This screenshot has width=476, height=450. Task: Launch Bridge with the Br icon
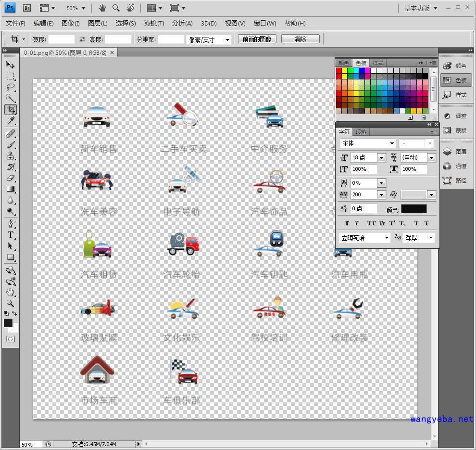(27, 8)
